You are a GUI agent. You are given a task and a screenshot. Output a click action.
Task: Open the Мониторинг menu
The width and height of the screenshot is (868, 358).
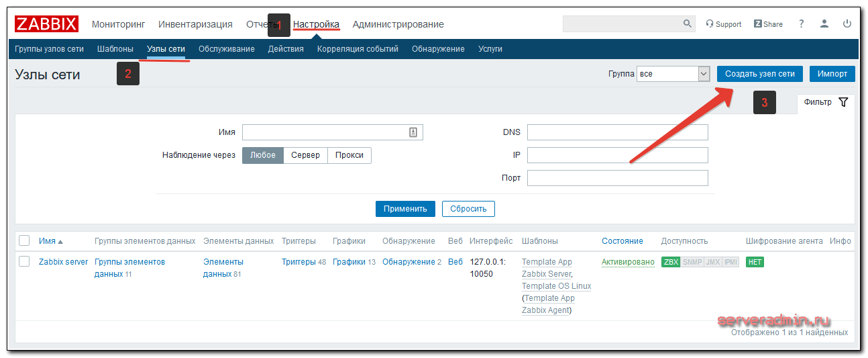(118, 24)
